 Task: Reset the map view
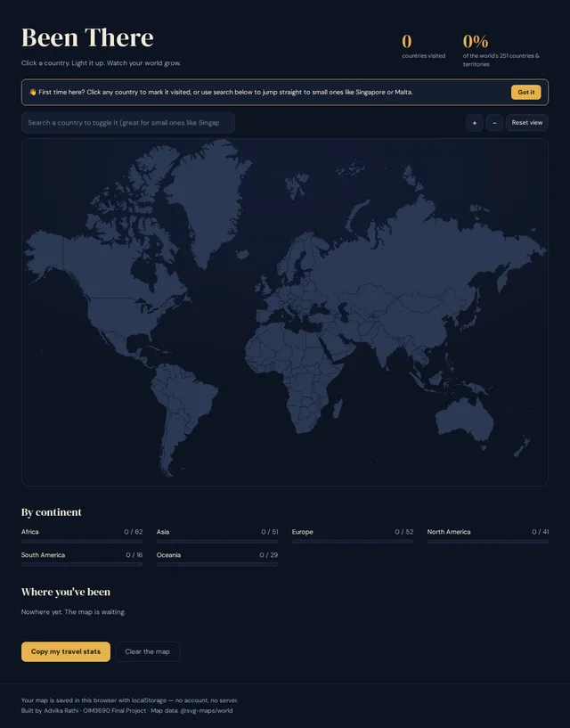tap(527, 123)
